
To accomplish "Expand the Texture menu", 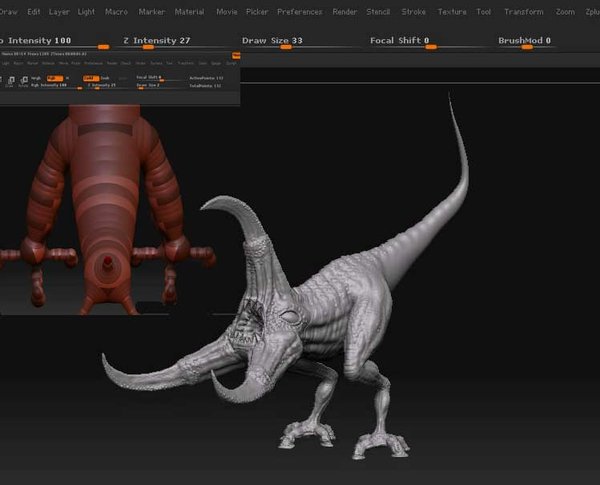I will tap(452, 12).
